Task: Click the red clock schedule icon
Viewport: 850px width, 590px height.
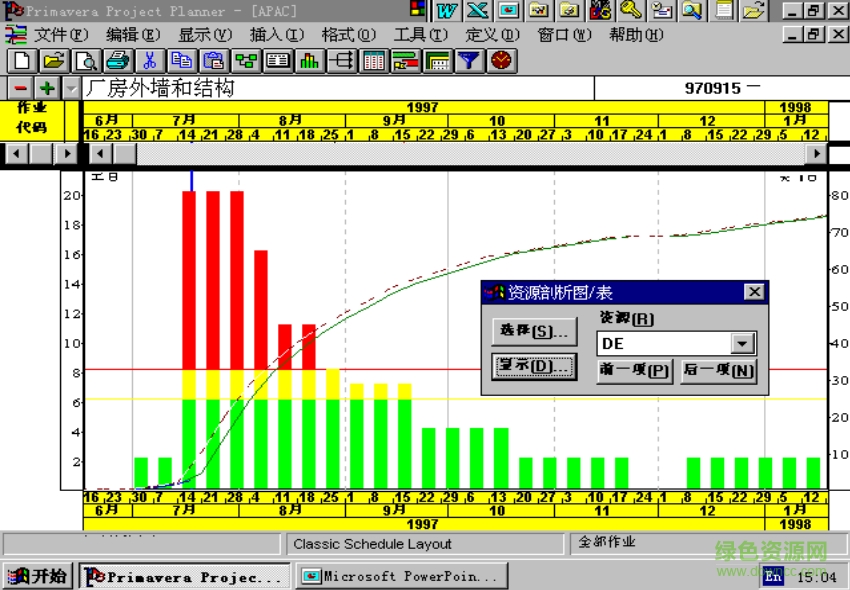Action: pos(500,60)
